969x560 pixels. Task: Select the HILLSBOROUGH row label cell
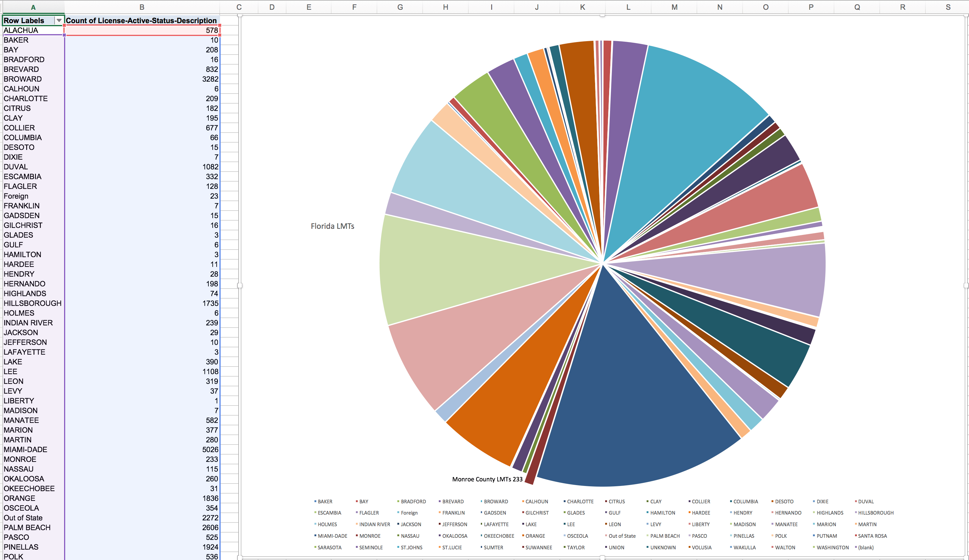coord(32,303)
